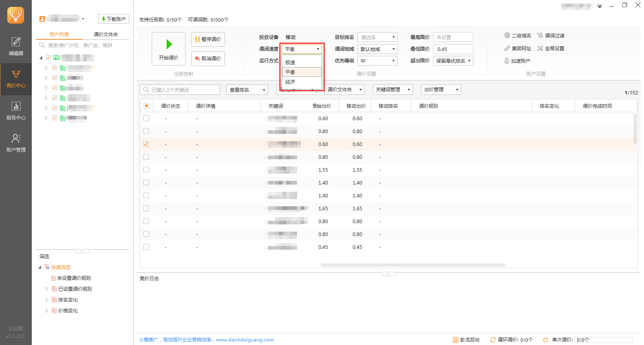Click the account avatar icon

coord(42,19)
